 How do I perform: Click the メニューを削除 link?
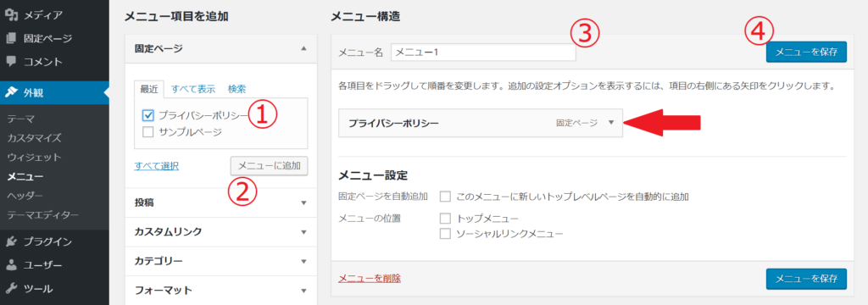tap(370, 278)
